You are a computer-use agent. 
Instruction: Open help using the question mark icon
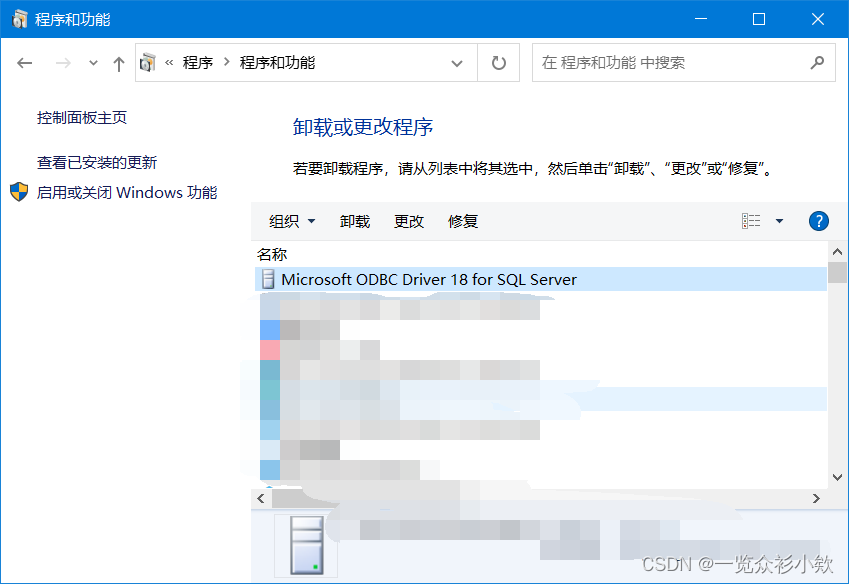tap(819, 221)
